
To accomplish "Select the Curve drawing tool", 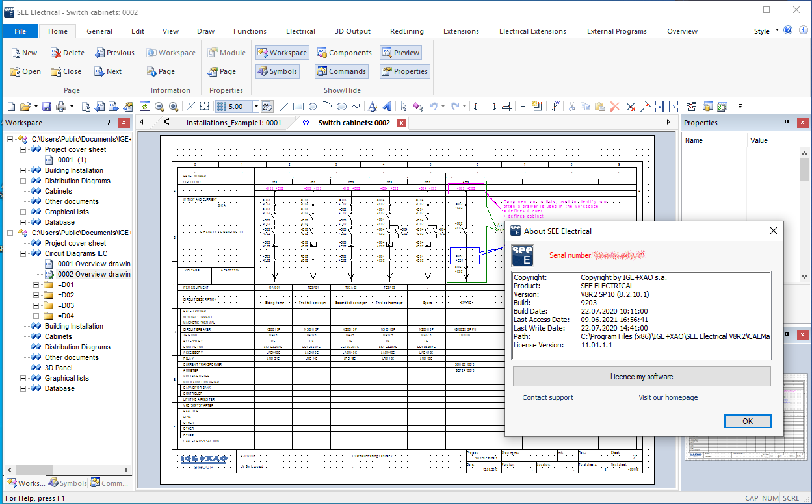I will (x=356, y=107).
